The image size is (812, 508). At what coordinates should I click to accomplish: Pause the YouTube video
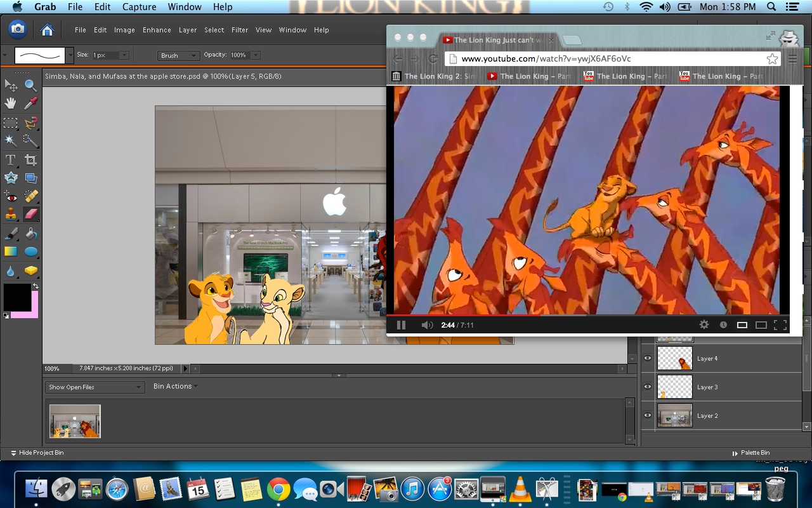tap(401, 325)
